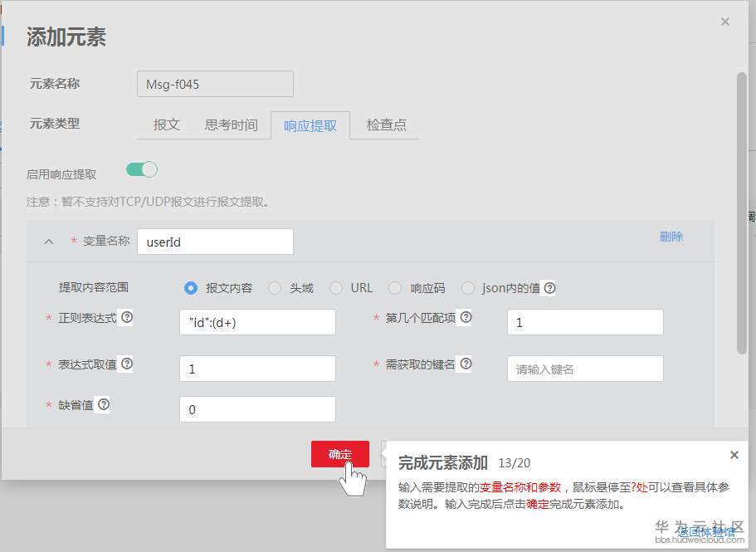Click the 缺省值 input field
The width and height of the screenshot is (756, 552).
(x=257, y=409)
